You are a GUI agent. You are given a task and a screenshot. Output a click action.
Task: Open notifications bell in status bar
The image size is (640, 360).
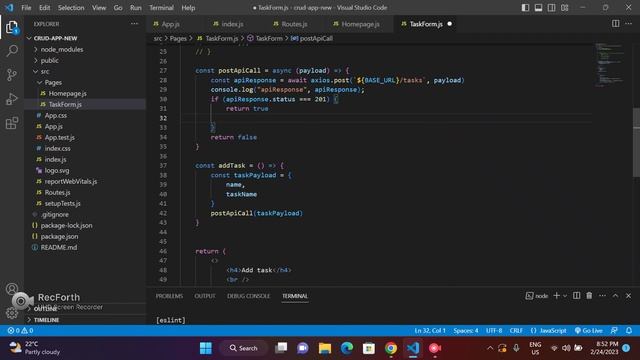point(629,331)
